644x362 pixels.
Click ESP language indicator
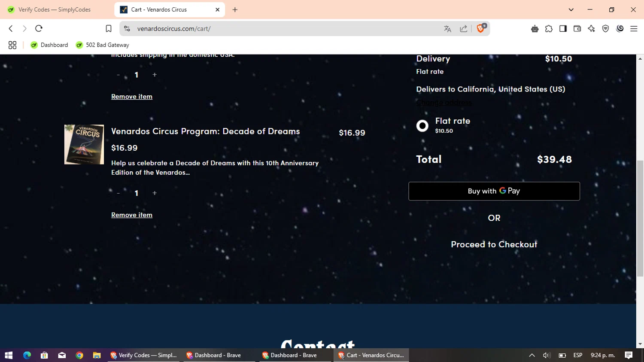(578, 355)
